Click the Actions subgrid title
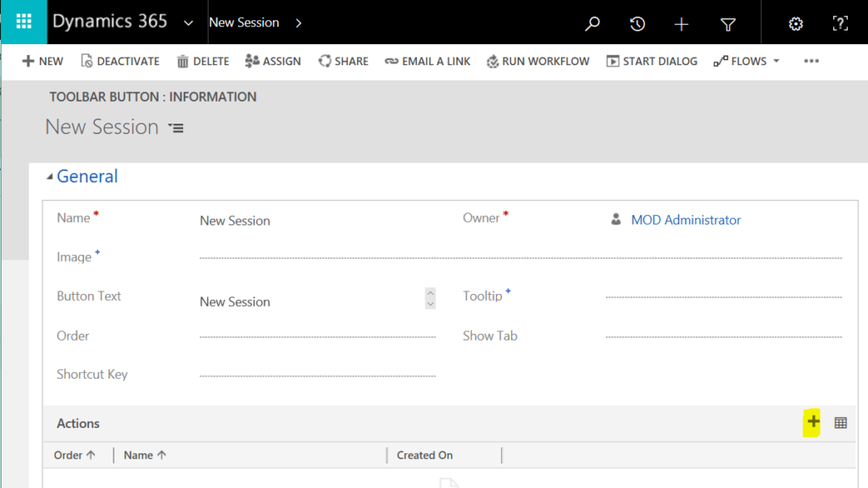 [x=78, y=424]
